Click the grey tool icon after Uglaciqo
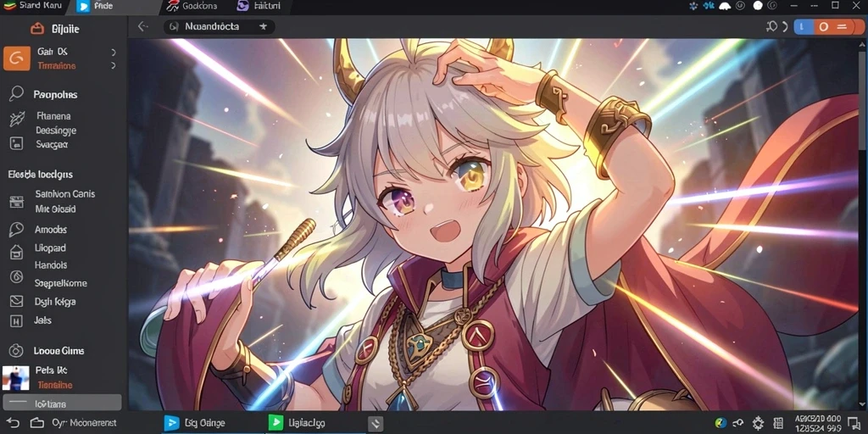Screen dimensions: 868x434 click(376, 424)
